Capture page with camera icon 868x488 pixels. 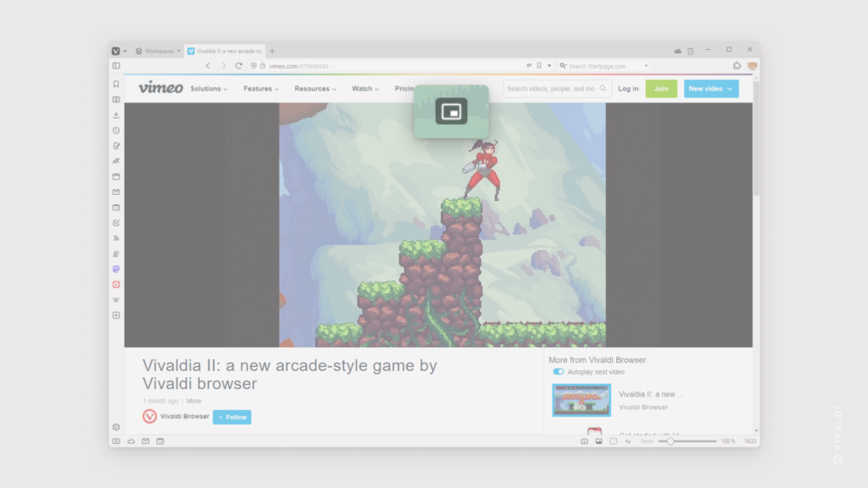click(x=584, y=441)
